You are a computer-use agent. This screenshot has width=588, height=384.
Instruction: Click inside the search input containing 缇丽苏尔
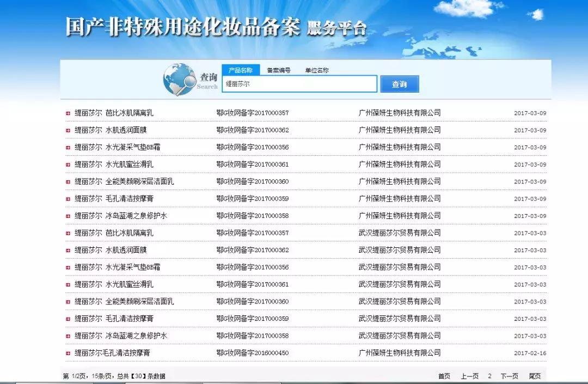coord(299,83)
